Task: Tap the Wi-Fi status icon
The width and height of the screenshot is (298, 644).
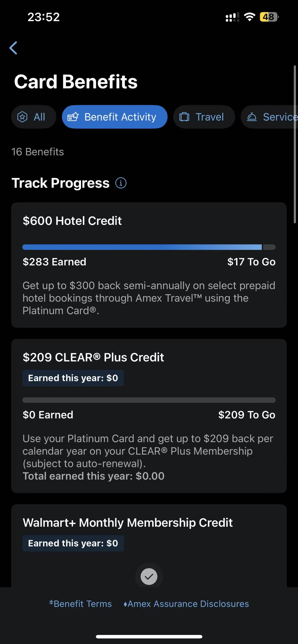Action: [x=249, y=17]
